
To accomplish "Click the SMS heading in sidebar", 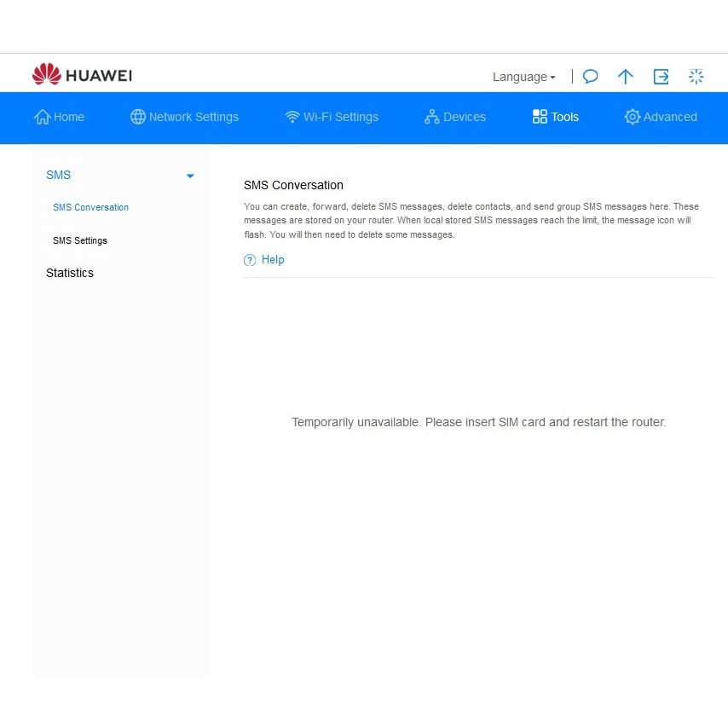I will [59, 175].
